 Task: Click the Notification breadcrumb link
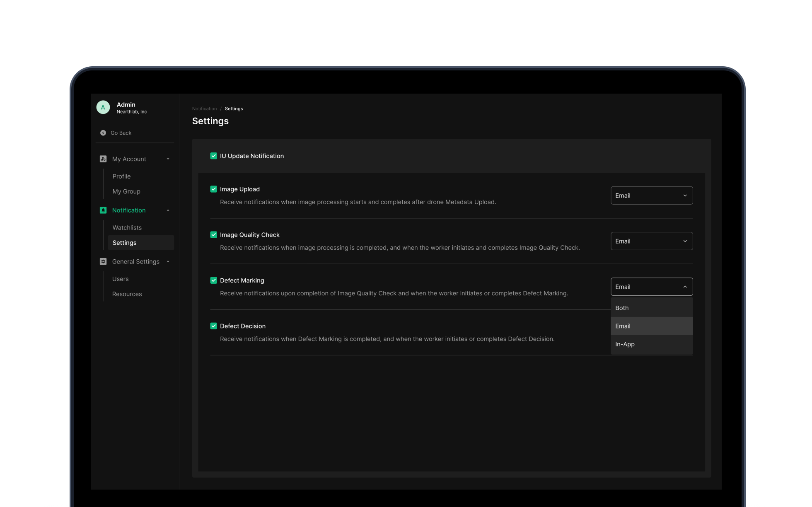(204, 108)
